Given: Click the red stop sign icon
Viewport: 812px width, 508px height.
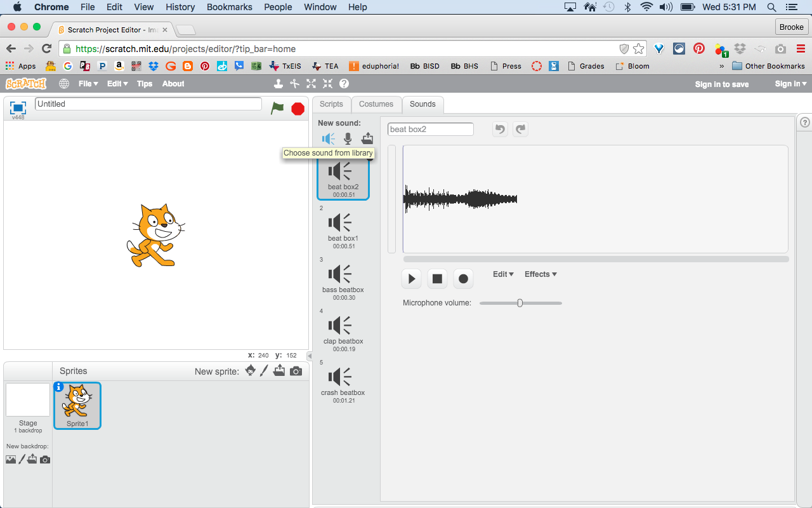Looking at the screenshot, I should point(298,109).
